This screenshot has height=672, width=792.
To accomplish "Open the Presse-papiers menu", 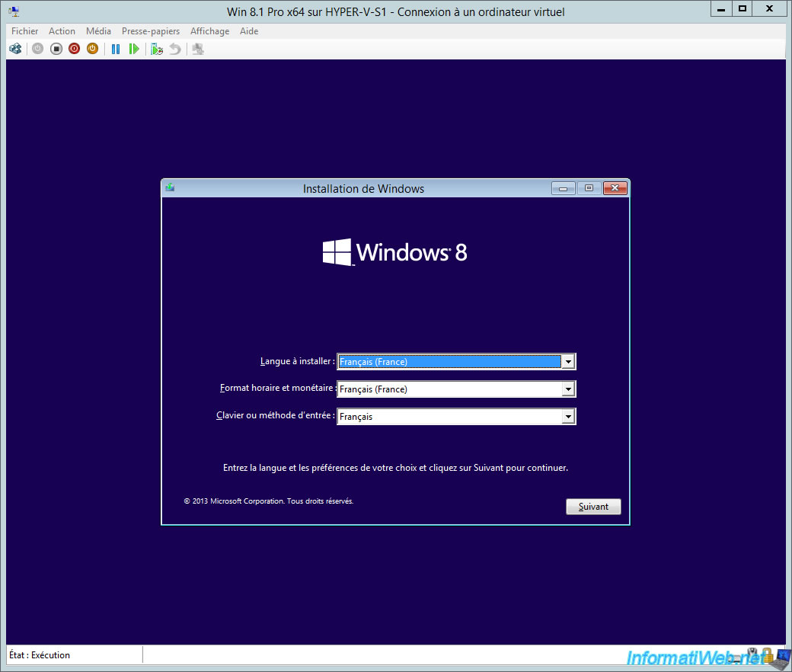I will coord(151,30).
